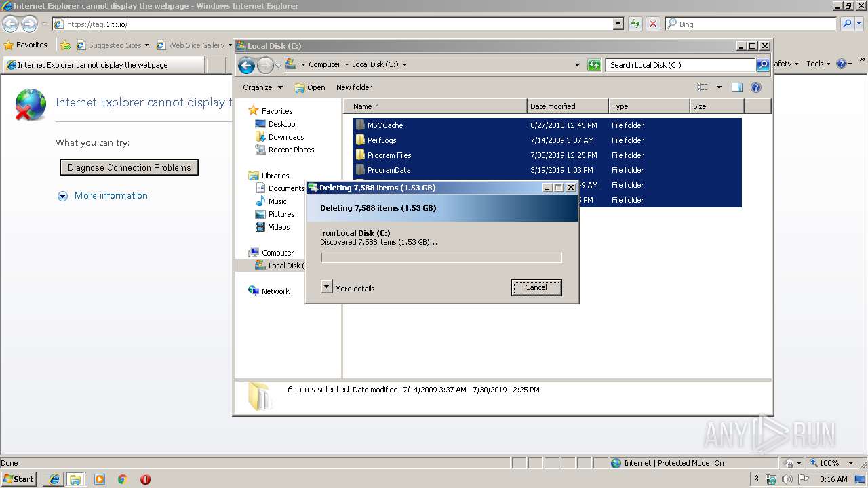
Task: Open the IE Favorites button
Action: coord(26,45)
